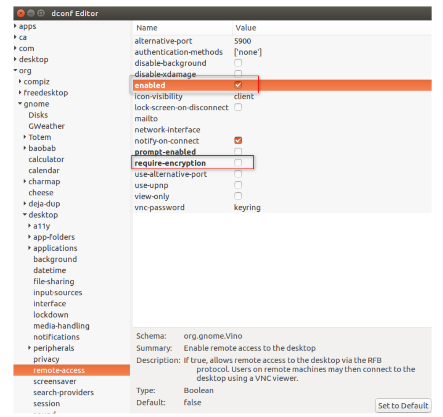Image resolution: width=443 pixels, height=417 pixels.
Task: Expand the Totem tree node
Action: (x=25, y=137)
